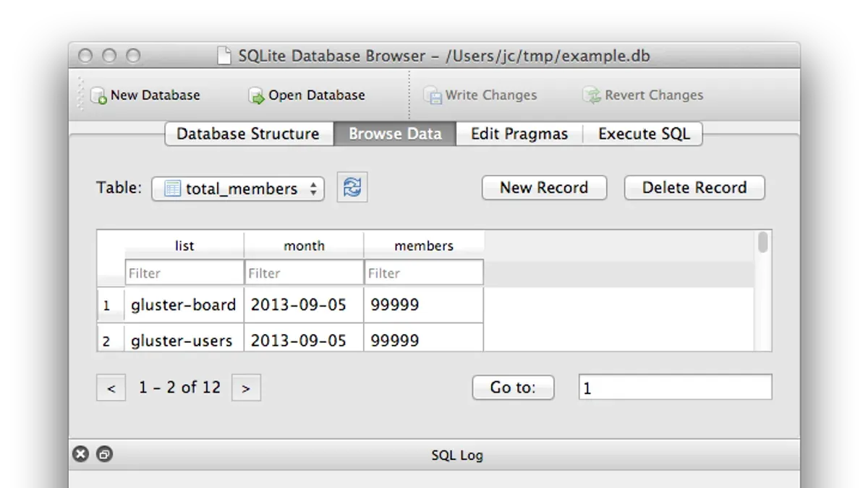
Task: Sort by the month column header
Action: click(304, 245)
